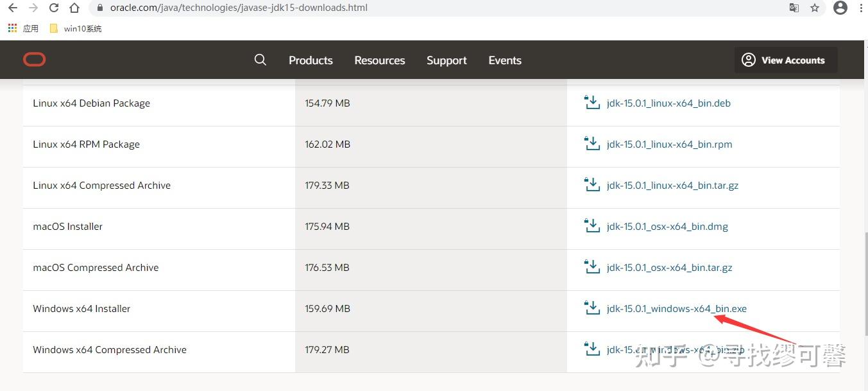Viewport: 868px width, 391px height.
Task: Click the translate page icon
Action: [x=794, y=8]
